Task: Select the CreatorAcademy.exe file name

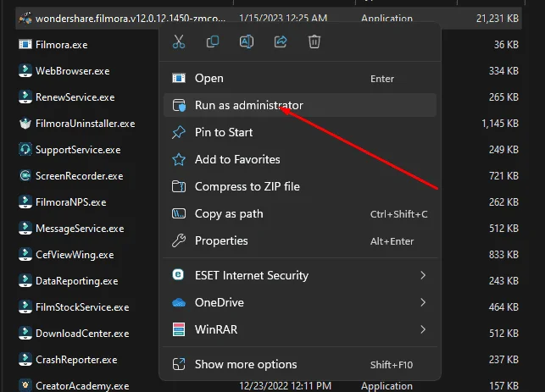Action: point(82,386)
